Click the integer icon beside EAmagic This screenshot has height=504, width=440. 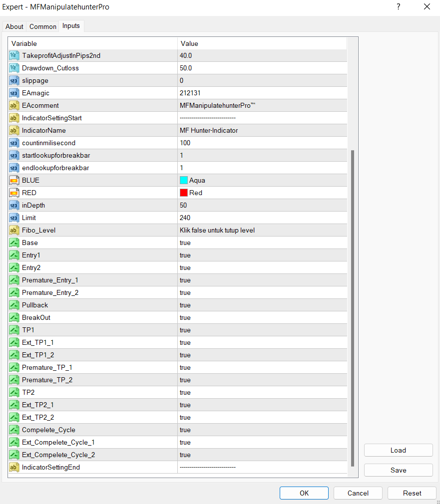tap(14, 93)
